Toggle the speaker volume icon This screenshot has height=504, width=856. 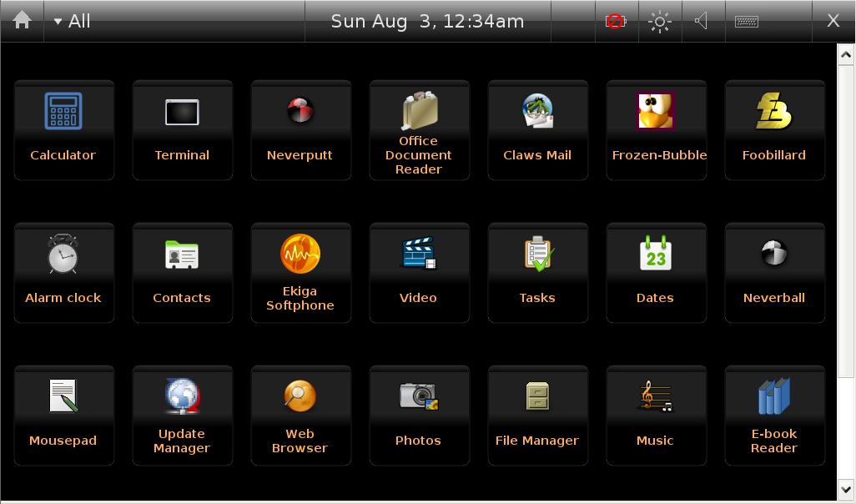click(x=702, y=22)
